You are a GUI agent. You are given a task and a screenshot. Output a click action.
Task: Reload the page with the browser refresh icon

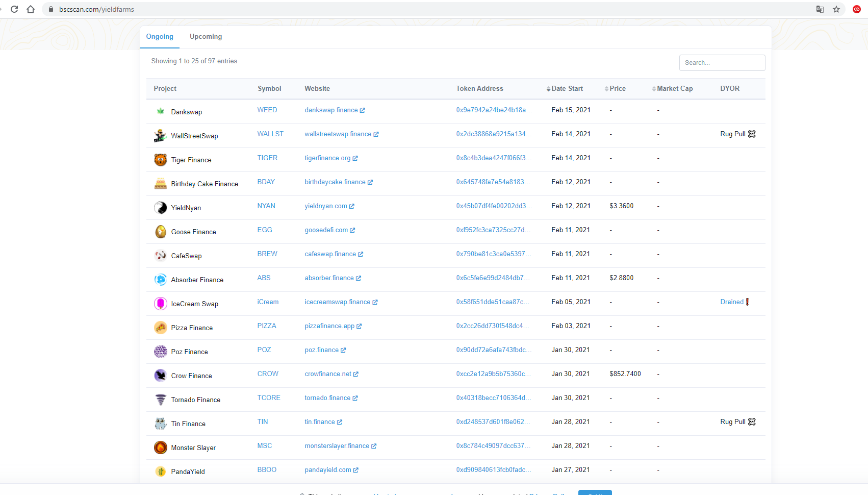click(x=14, y=9)
